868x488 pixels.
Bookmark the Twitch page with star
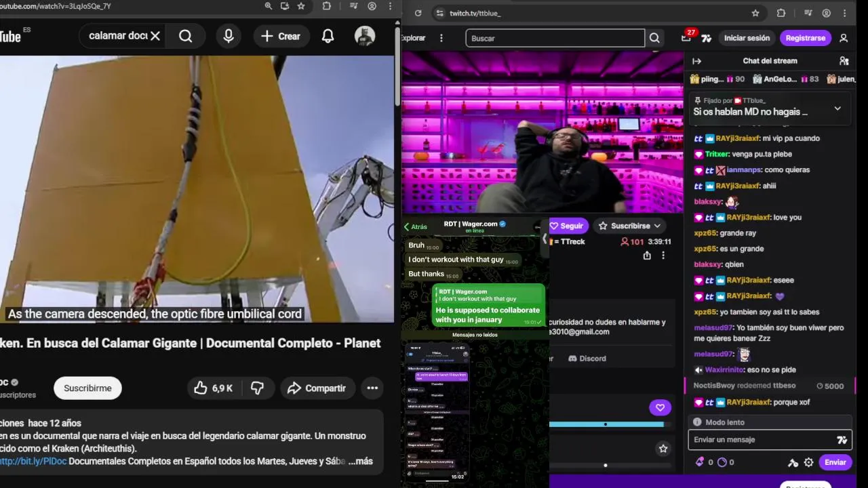755,13
